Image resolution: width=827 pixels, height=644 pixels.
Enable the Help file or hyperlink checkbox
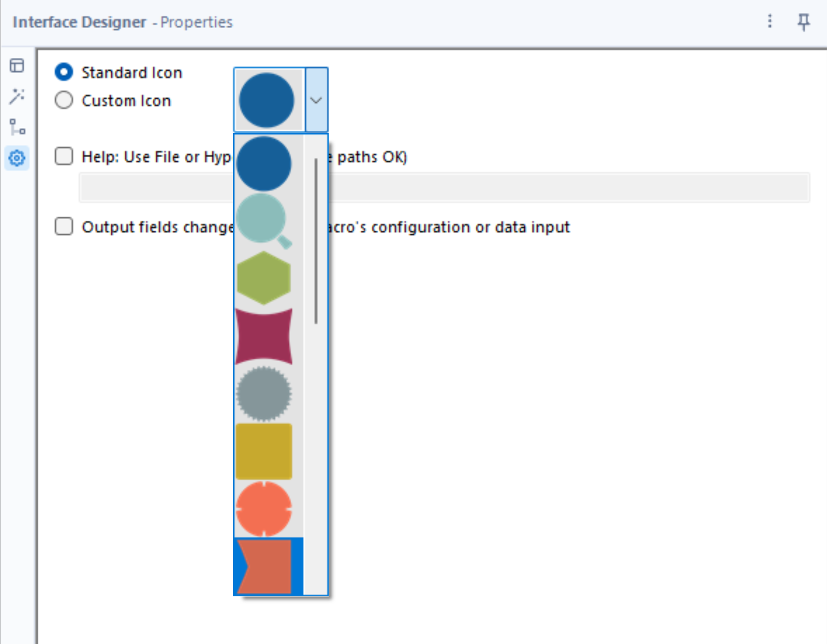(x=64, y=156)
